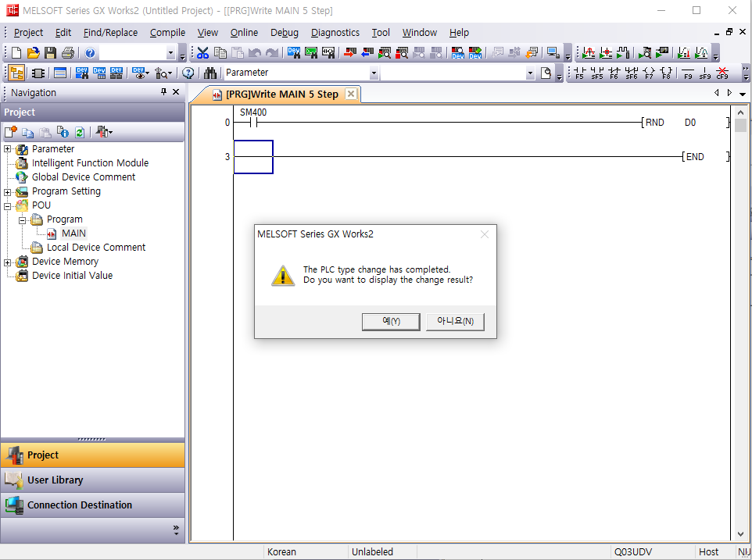Open the Project menu
The width and height of the screenshot is (752, 560).
coord(28,33)
